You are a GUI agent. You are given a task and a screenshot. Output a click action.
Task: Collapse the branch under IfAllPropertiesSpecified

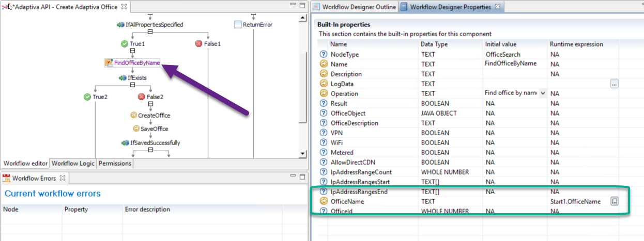pos(150,32)
